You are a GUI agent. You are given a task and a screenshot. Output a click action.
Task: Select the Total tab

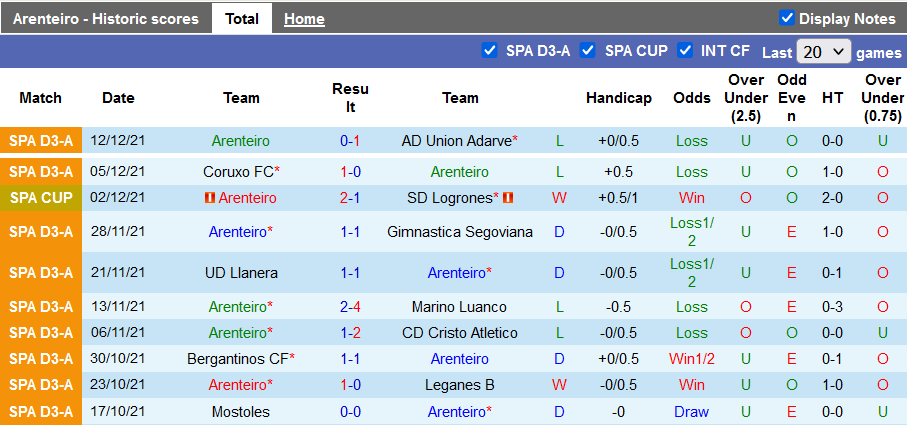[242, 19]
